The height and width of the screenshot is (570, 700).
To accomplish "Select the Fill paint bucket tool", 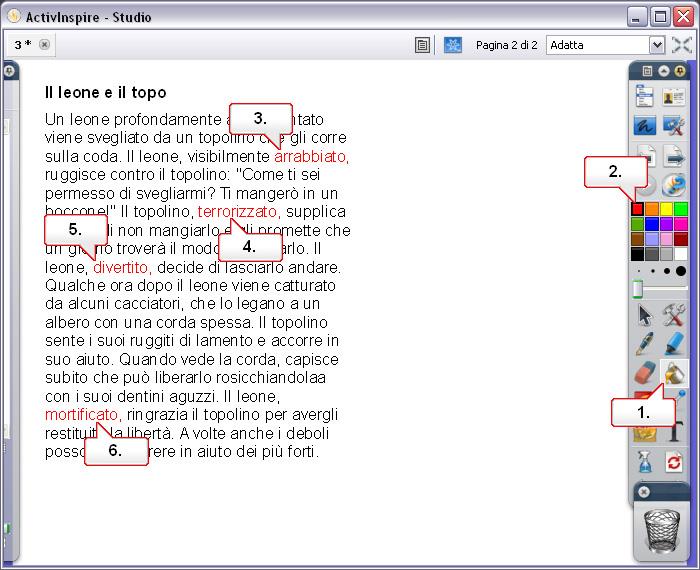I will [x=674, y=373].
